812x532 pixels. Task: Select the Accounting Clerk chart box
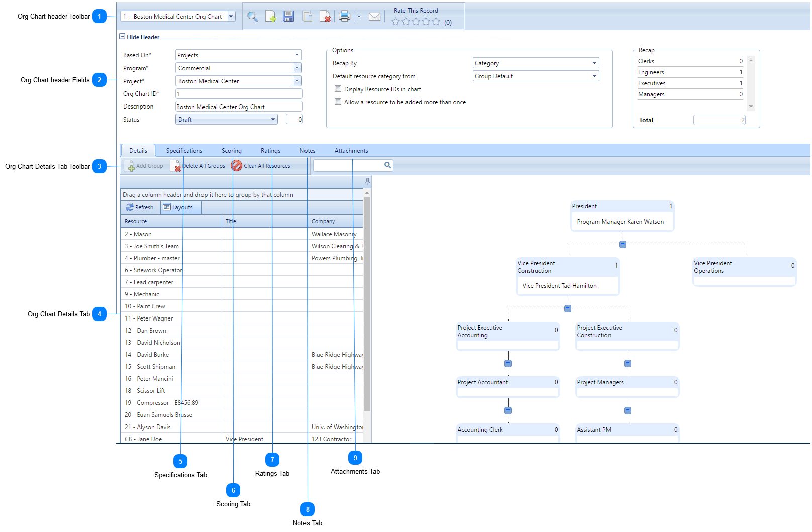[508, 434]
